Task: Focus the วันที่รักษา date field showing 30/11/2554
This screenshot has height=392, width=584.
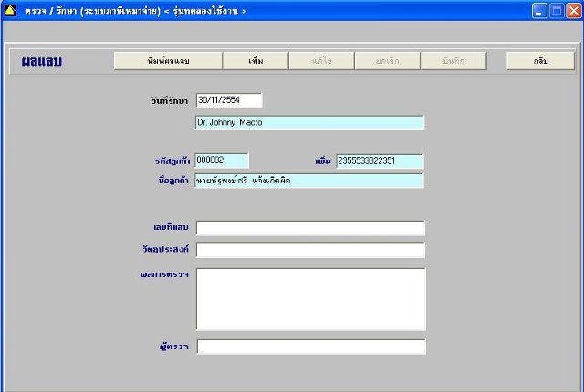Action: (229, 100)
